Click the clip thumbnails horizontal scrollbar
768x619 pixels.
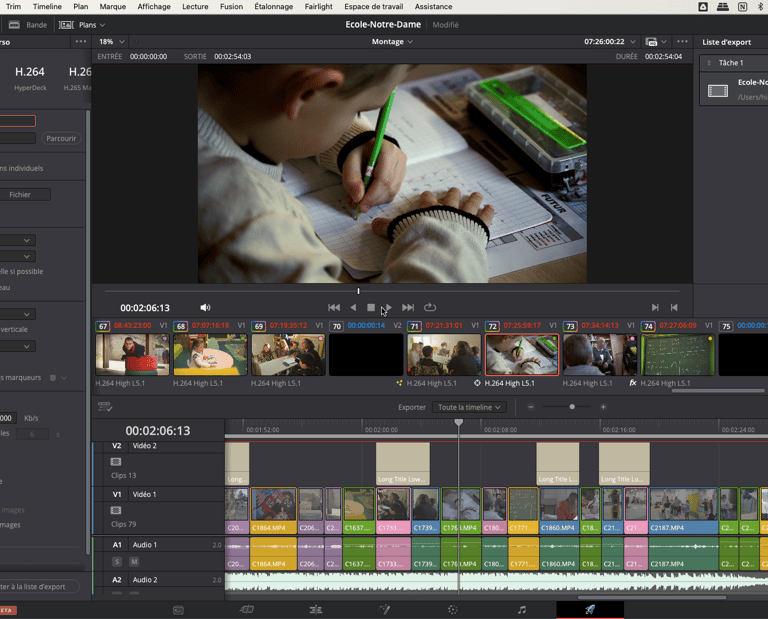click(x=718, y=391)
